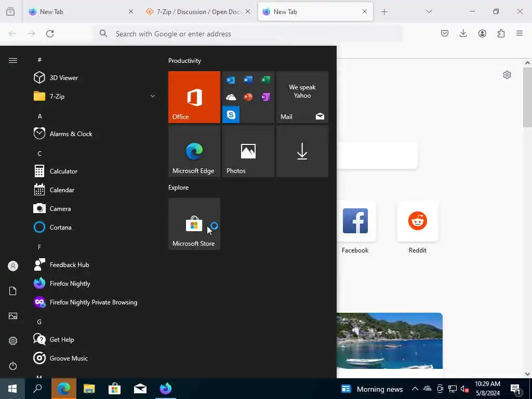Screen dimensions: 532x399
Task: Open Firefox View button
Action: coord(10,11)
